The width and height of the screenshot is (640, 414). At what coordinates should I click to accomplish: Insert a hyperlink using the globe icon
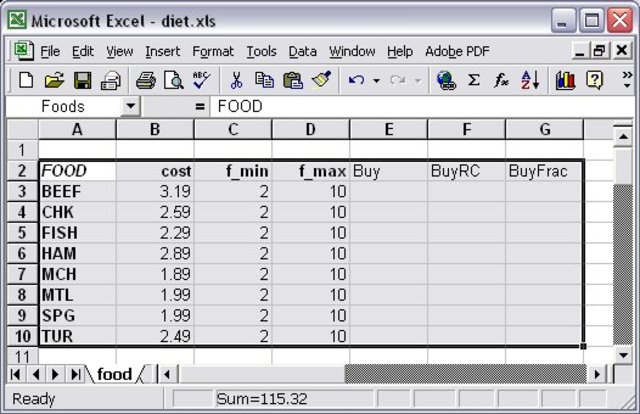446,80
